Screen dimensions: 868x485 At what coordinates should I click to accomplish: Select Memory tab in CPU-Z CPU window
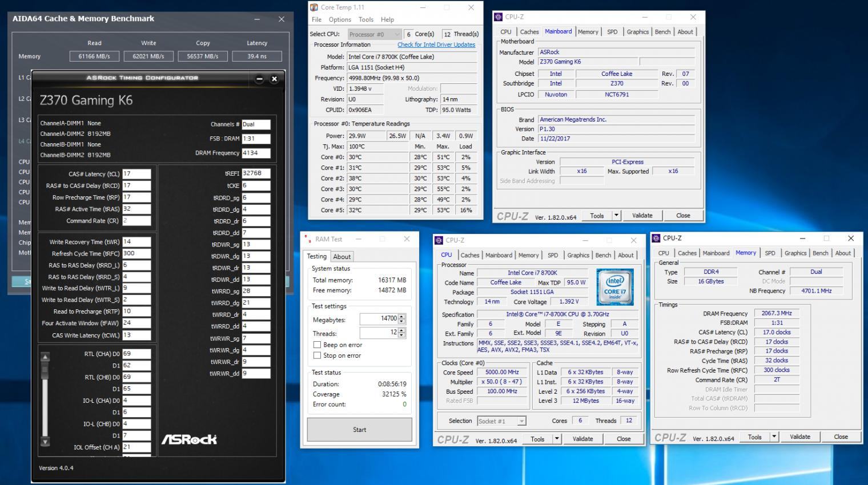(528, 256)
